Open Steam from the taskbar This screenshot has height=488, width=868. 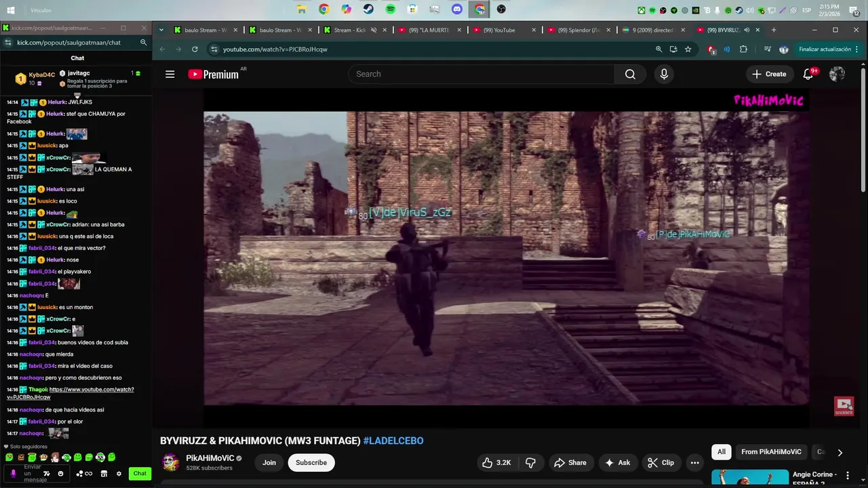point(368,9)
